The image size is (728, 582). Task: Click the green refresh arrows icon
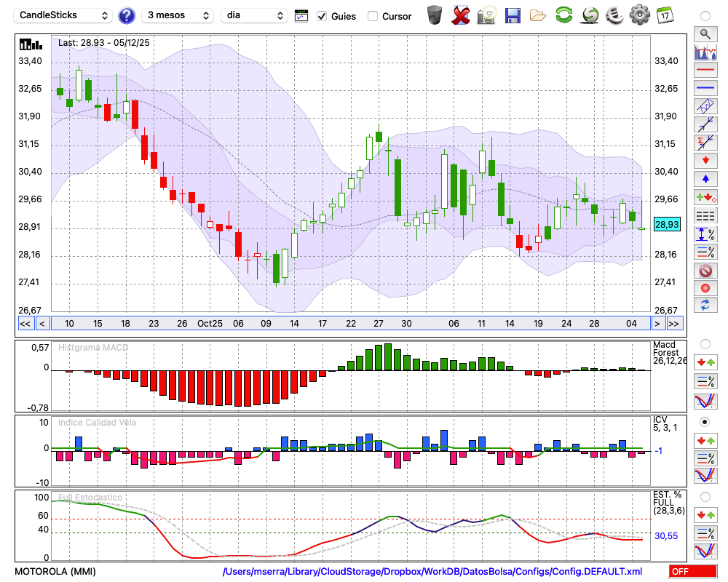563,15
